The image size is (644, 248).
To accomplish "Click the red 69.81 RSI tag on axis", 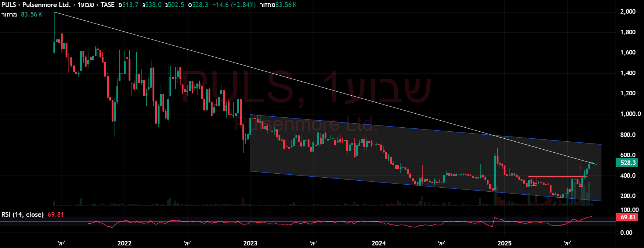I will (628, 217).
